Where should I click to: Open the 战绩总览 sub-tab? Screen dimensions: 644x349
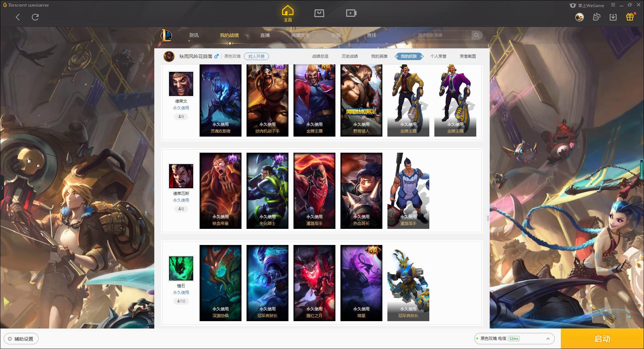tap(320, 56)
